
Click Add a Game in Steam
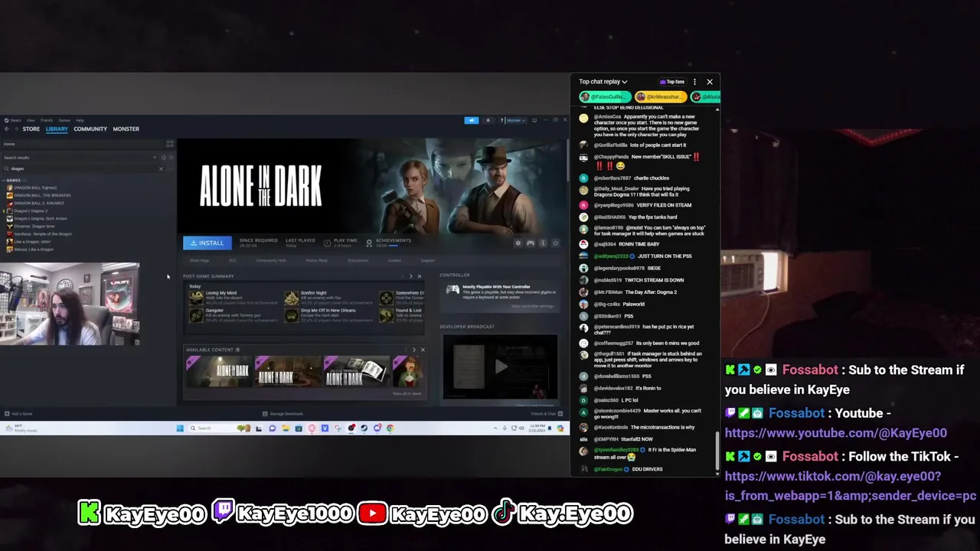[18, 414]
